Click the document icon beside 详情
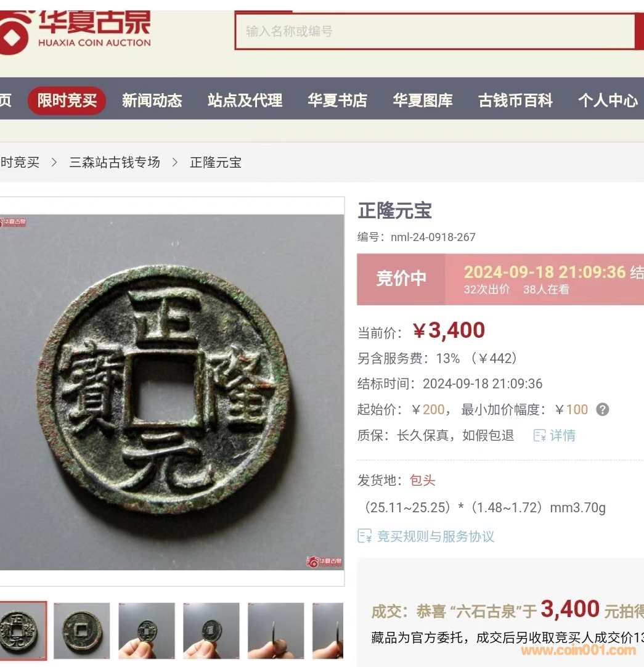This screenshot has width=644, height=667. (x=539, y=435)
